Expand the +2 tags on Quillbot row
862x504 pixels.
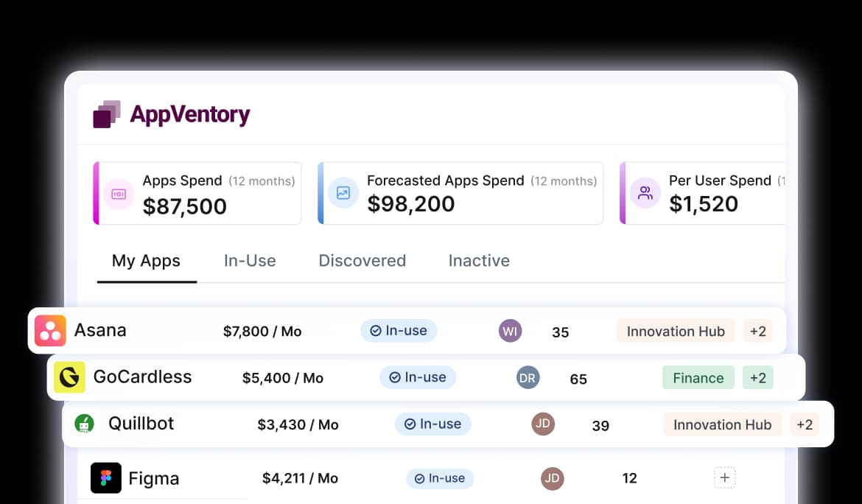805,424
